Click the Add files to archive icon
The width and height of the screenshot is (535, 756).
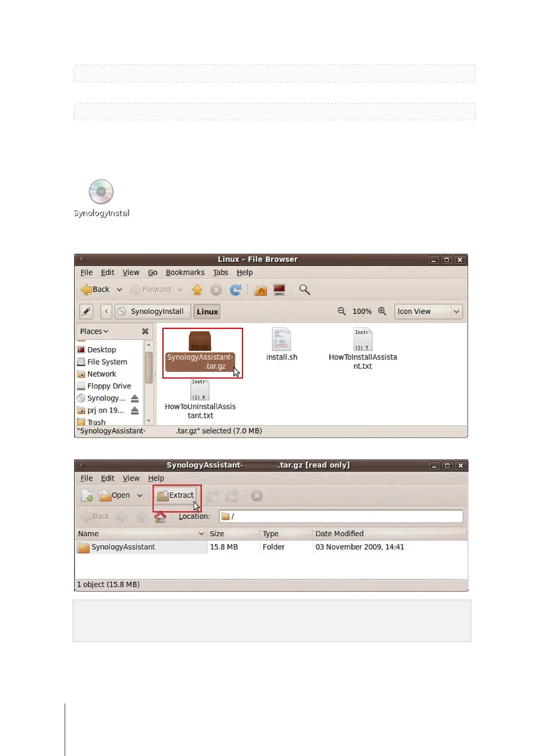[x=213, y=495]
